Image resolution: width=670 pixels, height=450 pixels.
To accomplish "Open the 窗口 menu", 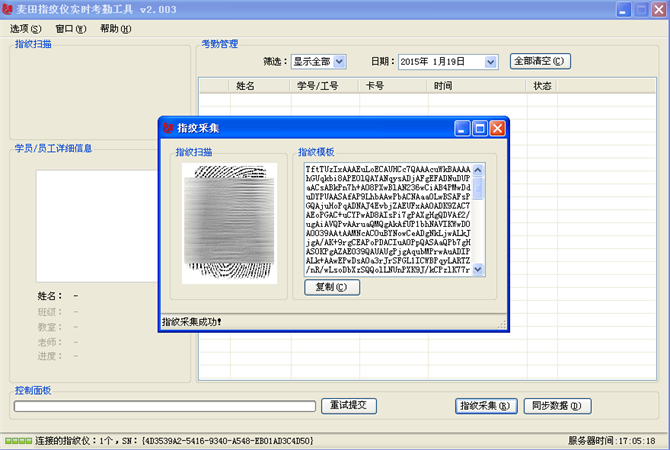I will (x=71, y=29).
